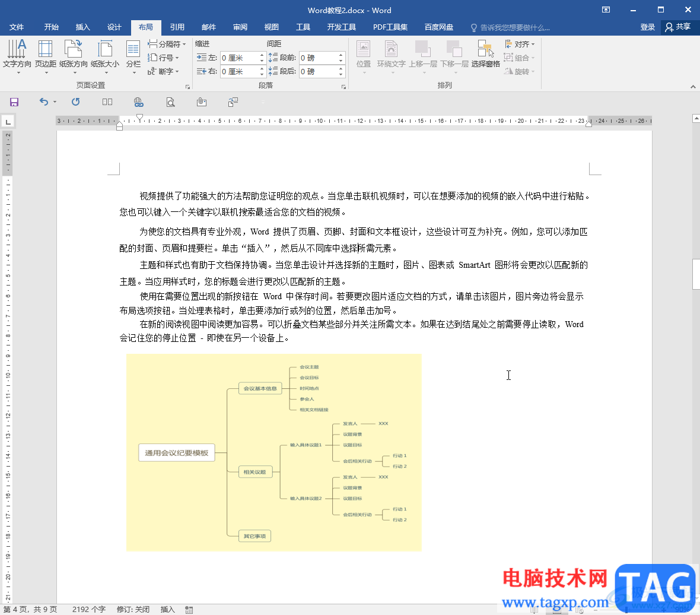Open the Paper Size (纸张大小) menu
The height and width of the screenshot is (615, 700).
[105, 56]
